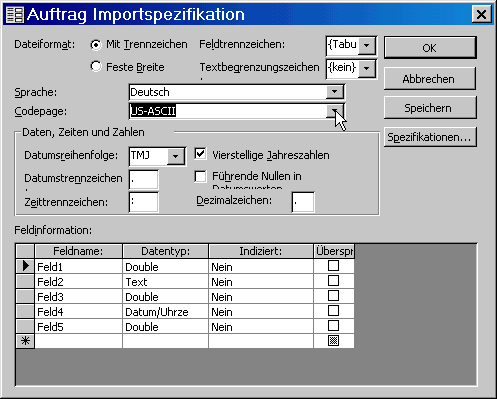Expand the Codepage combo box arrow
This screenshot has width=497, height=399.
[x=334, y=111]
